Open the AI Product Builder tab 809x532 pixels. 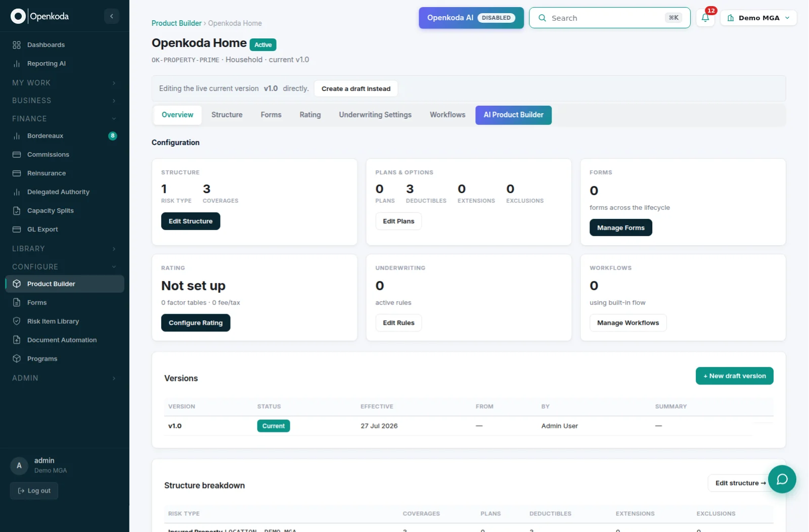click(513, 115)
